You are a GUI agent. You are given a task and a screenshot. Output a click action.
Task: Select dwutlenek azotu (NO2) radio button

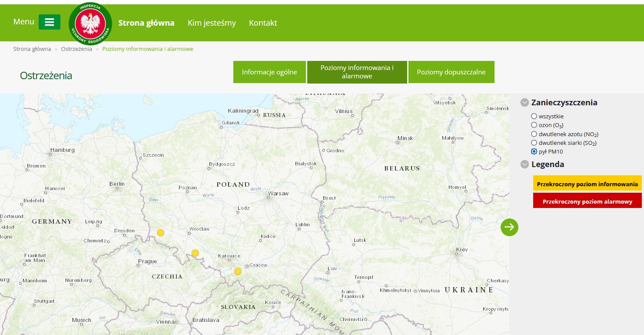pyautogui.click(x=534, y=134)
